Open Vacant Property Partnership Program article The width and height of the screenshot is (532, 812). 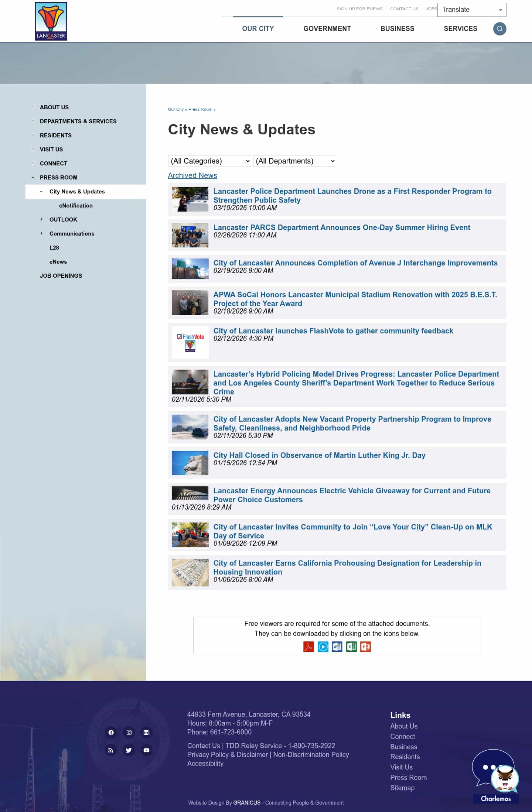352,424
